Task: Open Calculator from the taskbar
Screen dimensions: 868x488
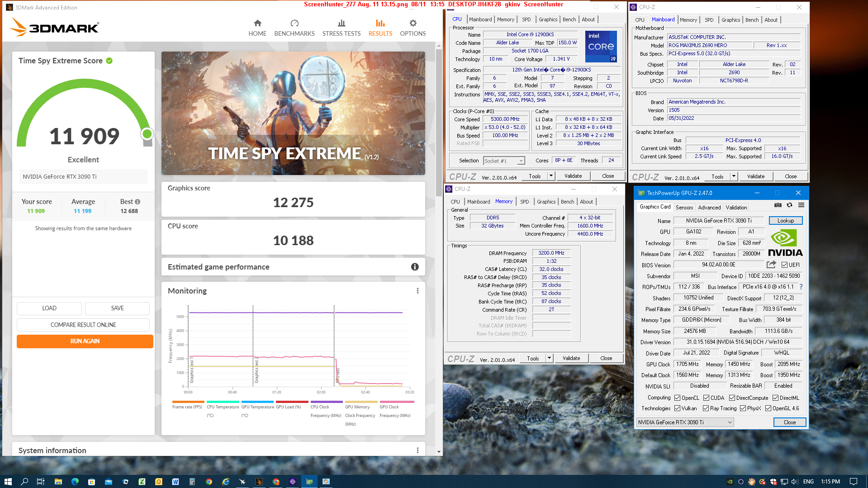Action: pyautogui.click(x=192, y=481)
